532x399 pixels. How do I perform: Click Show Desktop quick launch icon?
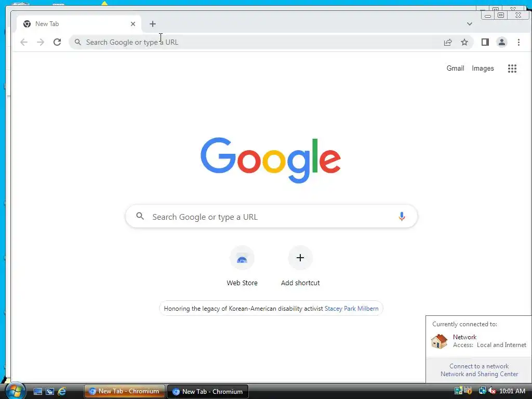(x=37, y=392)
